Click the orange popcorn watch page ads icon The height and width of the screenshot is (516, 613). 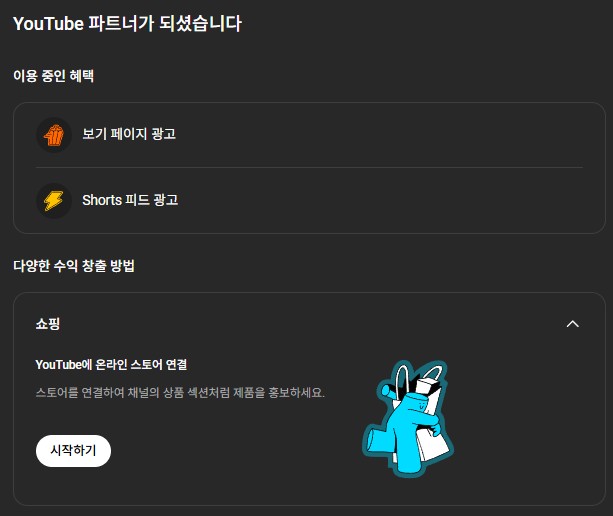click(54, 135)
